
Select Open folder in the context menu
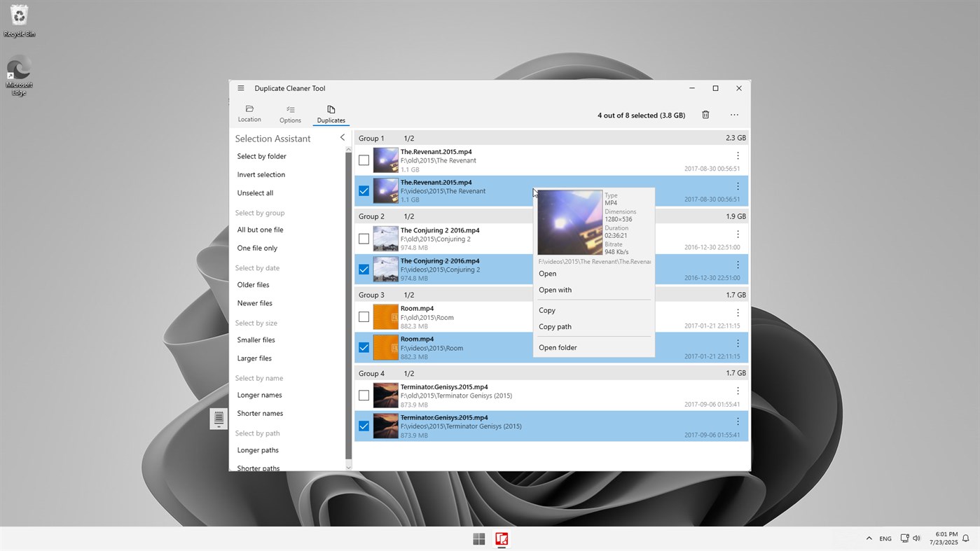pos(558,347)
